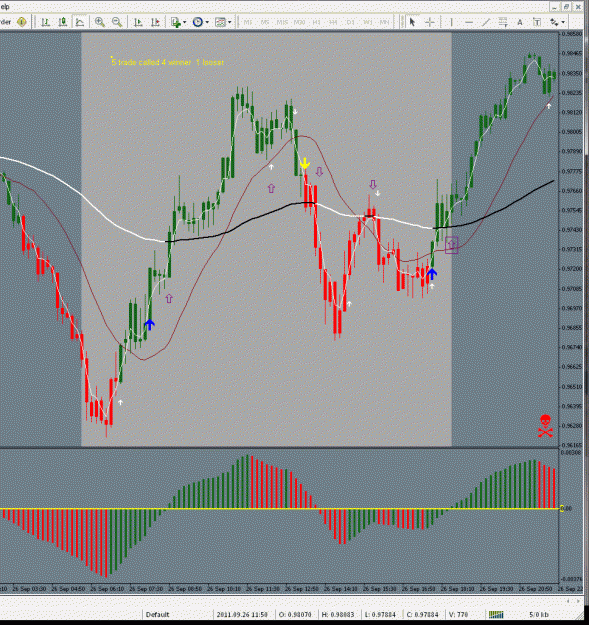The image size is (589, 625).
Task: Switch chart to bar chart display
Action: click(45, 22)
